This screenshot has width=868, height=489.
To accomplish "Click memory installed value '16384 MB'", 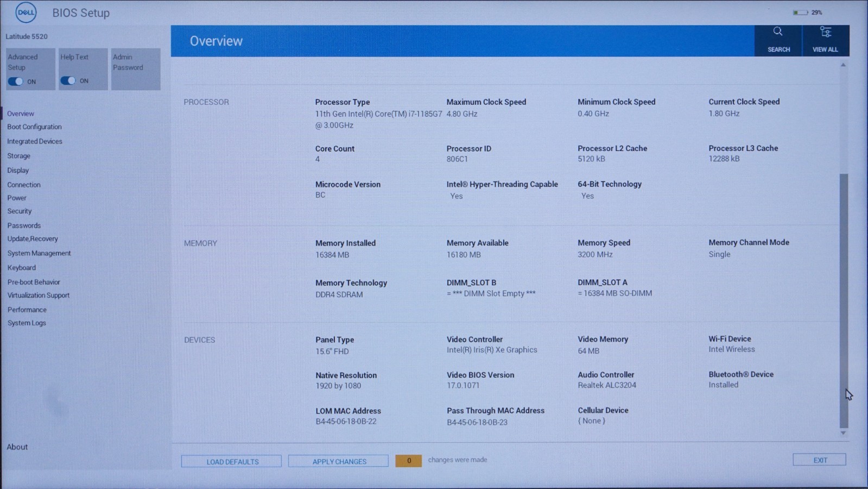I will pos(332,254).
